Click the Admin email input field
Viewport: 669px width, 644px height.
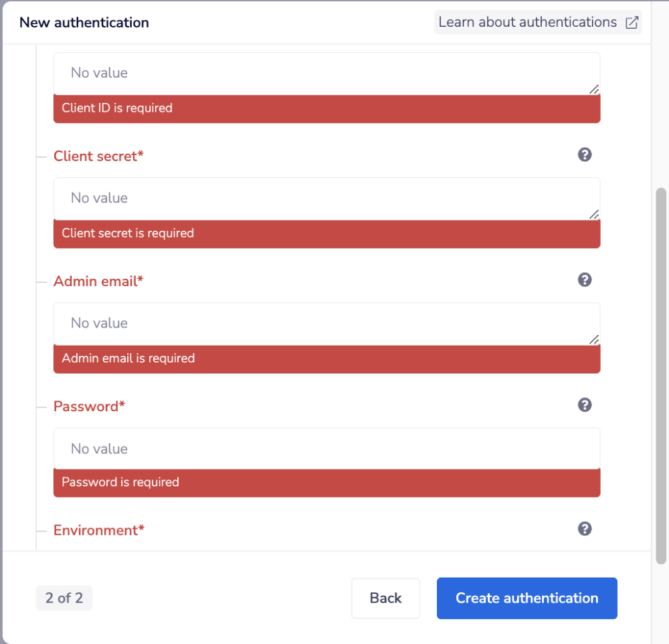coord(326,322)
